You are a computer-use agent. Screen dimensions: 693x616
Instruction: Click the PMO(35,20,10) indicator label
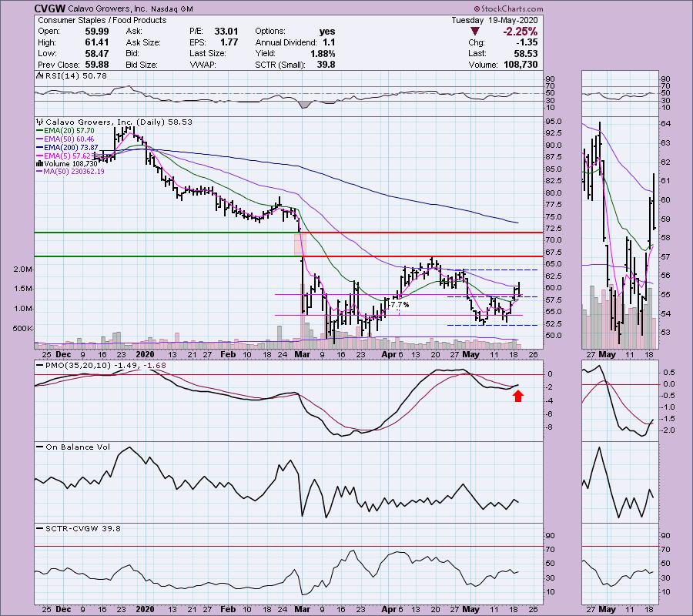point(105,366)
